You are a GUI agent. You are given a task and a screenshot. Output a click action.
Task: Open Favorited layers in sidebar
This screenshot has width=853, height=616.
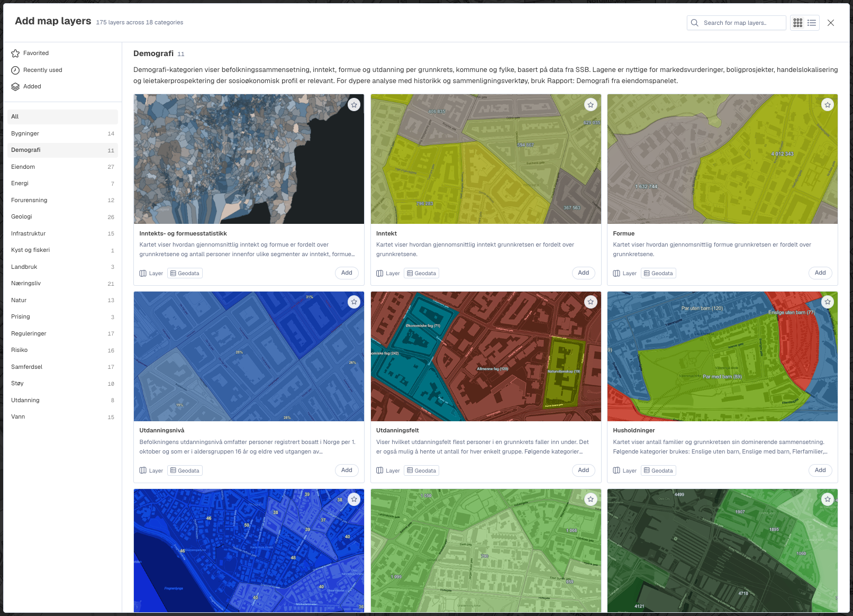pyautogui.click(x=62, y=53)
